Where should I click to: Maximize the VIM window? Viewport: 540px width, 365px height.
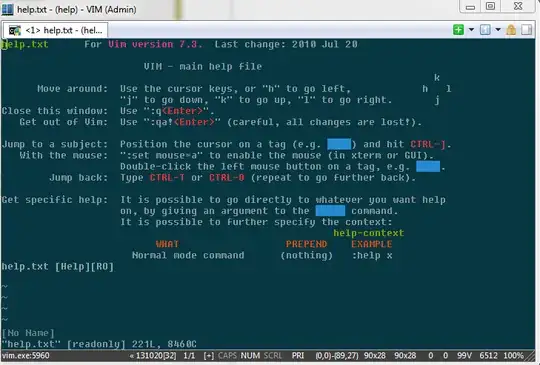(x=490, y=6)
